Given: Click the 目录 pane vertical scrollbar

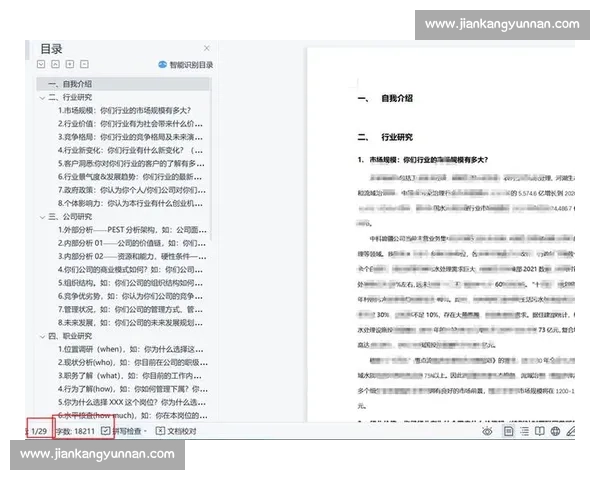Looking at the screenshot, I should click(x=211, y=161).
